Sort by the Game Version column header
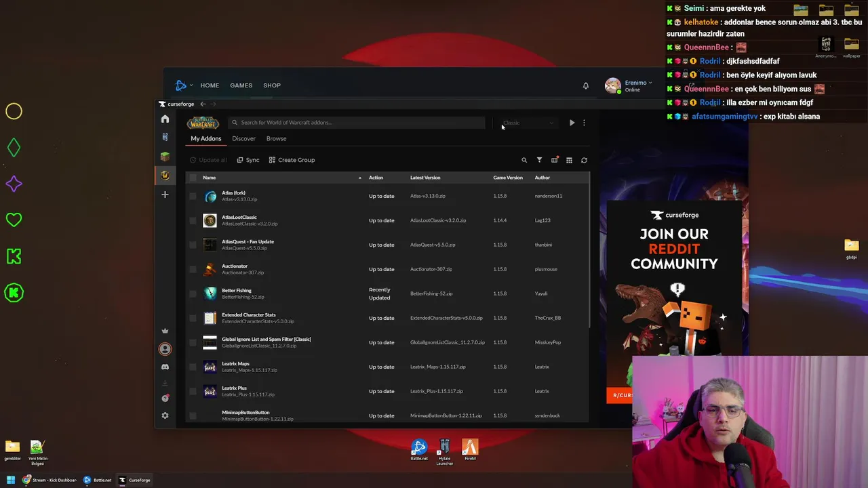 [x=508, y=178]
